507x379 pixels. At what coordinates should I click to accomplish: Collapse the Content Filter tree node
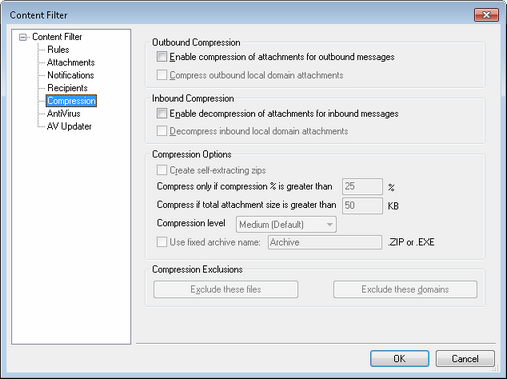click(x=23, y=37)
